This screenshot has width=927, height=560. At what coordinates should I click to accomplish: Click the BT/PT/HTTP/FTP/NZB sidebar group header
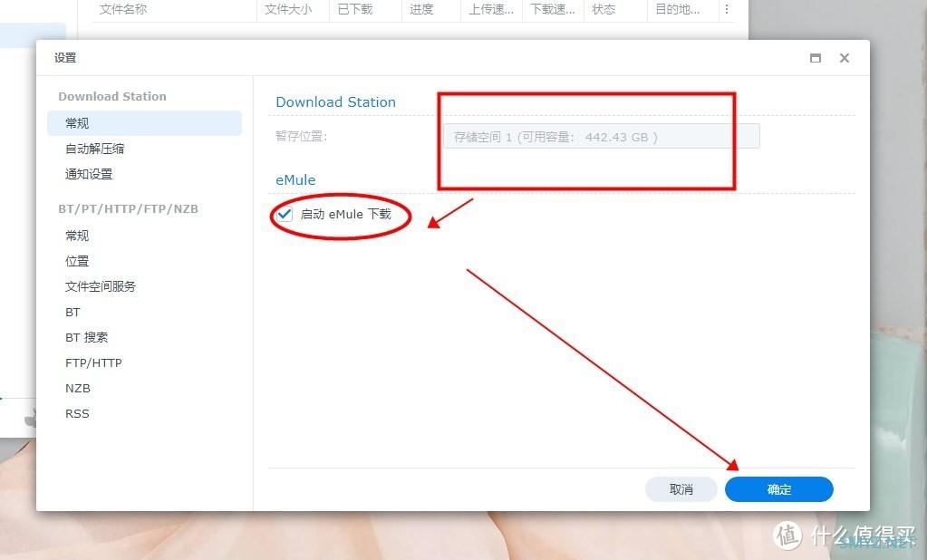click(x=129, y=208)
